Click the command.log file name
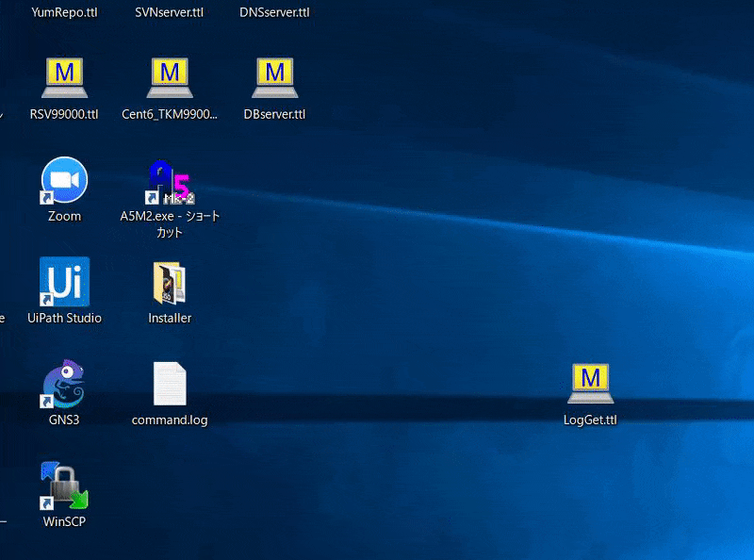Screen dimensions: 754x560 click(x=170, y=420)
